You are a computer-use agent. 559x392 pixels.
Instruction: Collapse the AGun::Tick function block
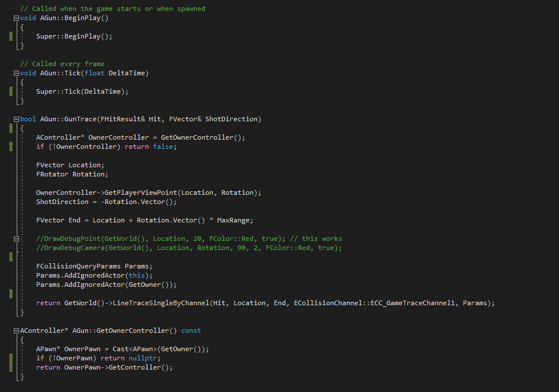16,74
